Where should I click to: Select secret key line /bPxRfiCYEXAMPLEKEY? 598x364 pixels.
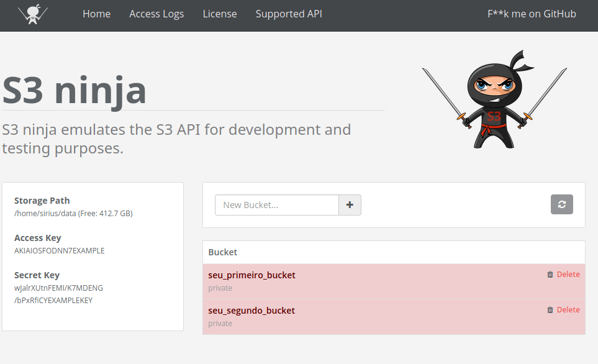53,300
